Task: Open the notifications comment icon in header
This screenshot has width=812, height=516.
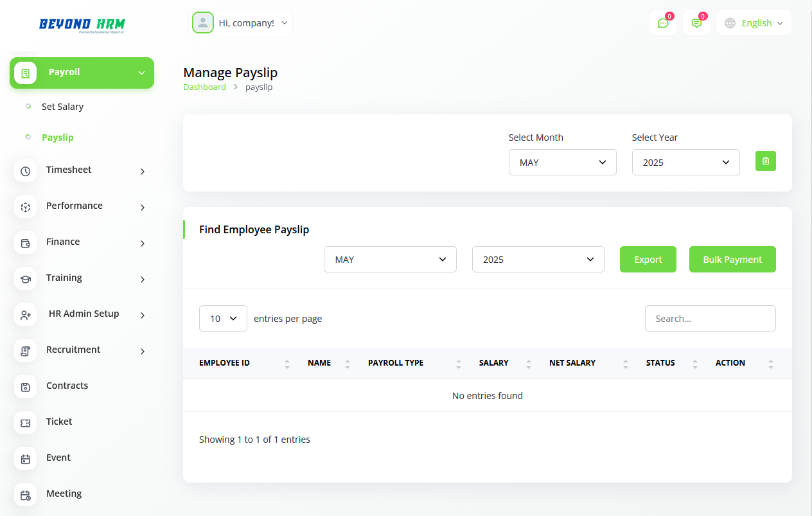Action: (696, 23)
